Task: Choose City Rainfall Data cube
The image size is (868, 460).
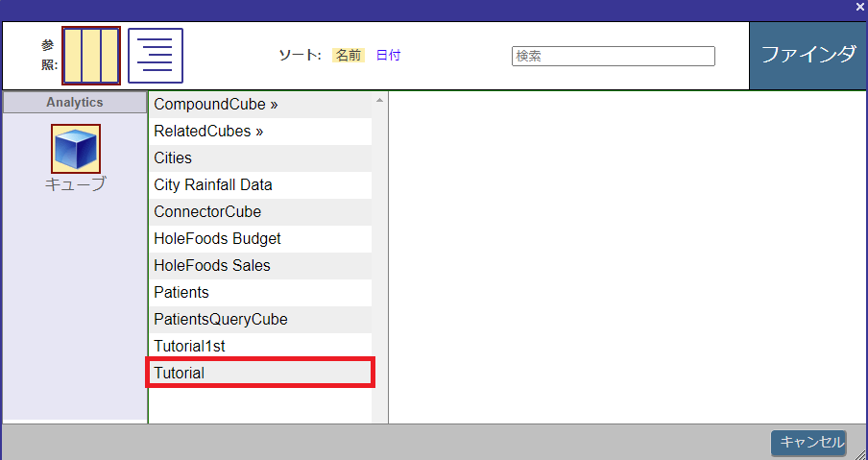Action: tap(213, 184)
